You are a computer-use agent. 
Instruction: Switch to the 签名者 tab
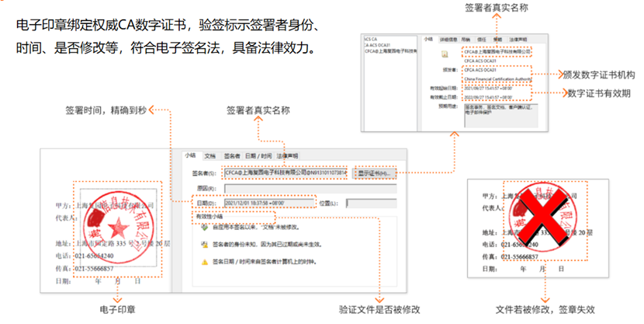232,156
